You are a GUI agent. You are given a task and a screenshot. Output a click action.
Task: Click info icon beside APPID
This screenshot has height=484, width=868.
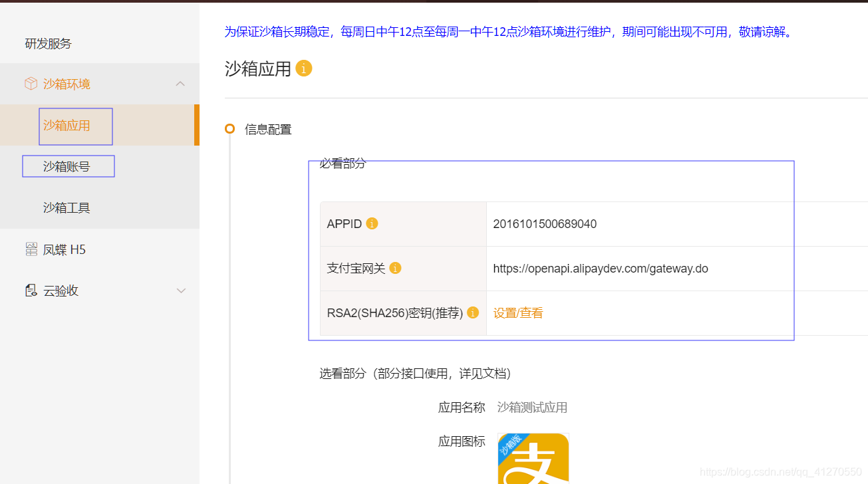point(372,223)
